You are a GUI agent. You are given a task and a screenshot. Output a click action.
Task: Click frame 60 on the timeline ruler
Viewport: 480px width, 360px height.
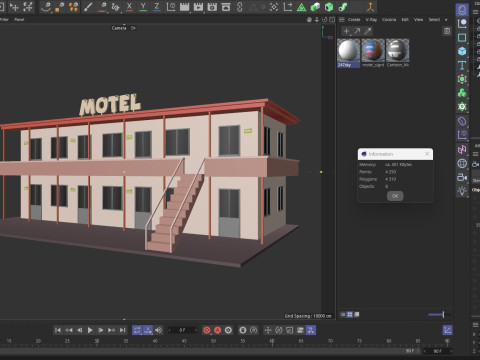click(x=272, y=341)
